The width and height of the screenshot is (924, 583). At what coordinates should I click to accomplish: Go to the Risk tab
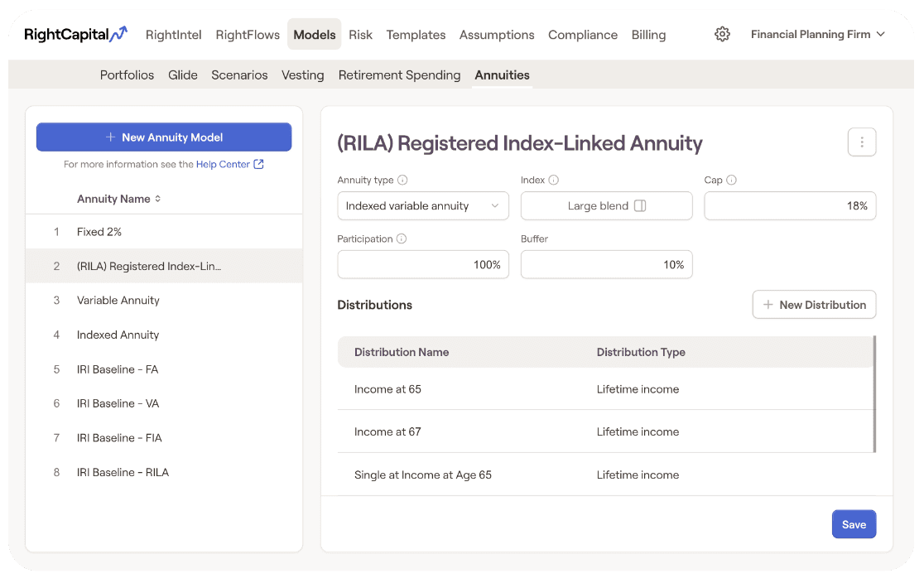(361, 35)
